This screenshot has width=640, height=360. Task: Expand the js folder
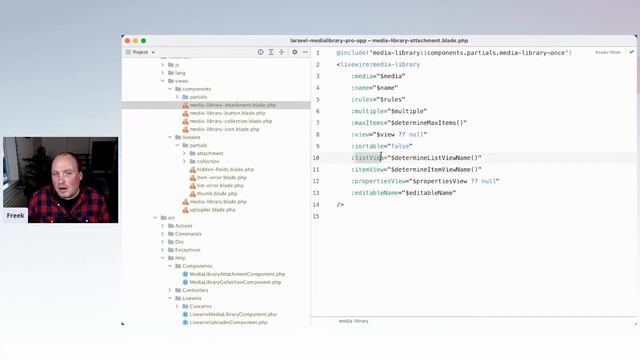pyautogui.click(x=162, y=65)
